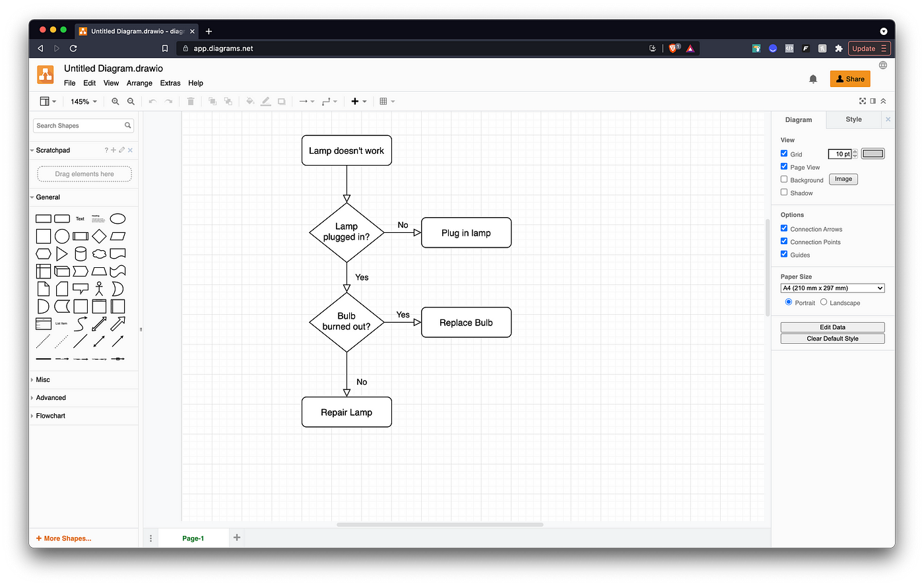Select the Landscape radio button
924x586 pixels.
824,302
